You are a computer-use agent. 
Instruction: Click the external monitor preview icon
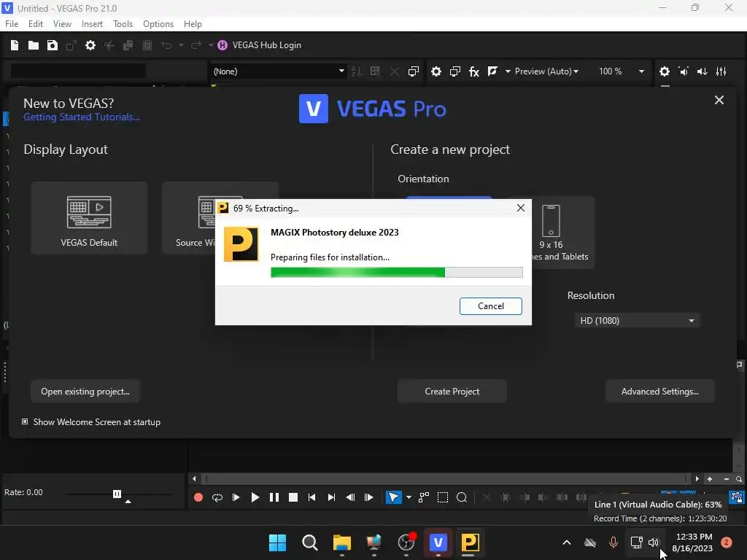pos(455,71)
